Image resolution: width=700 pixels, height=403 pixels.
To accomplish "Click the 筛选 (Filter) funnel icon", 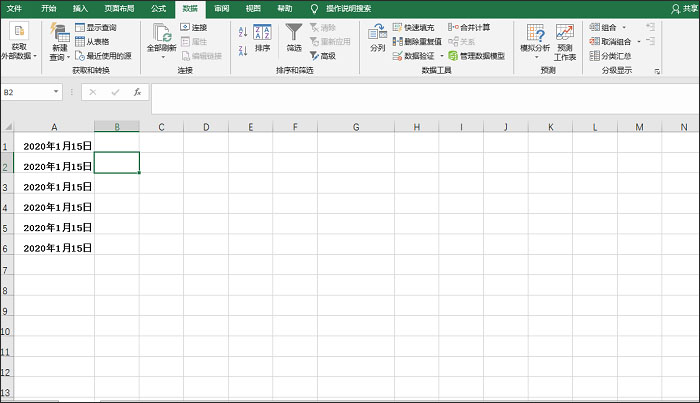I will 293,33.
